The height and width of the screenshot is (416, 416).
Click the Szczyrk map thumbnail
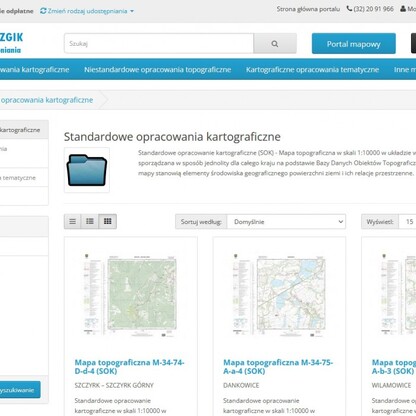pyautogui.click(x=130, y=295)
